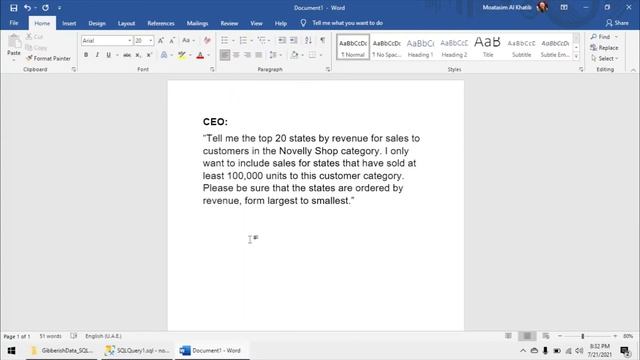
Task: Center the text
Action: click(x=236, y=55)
